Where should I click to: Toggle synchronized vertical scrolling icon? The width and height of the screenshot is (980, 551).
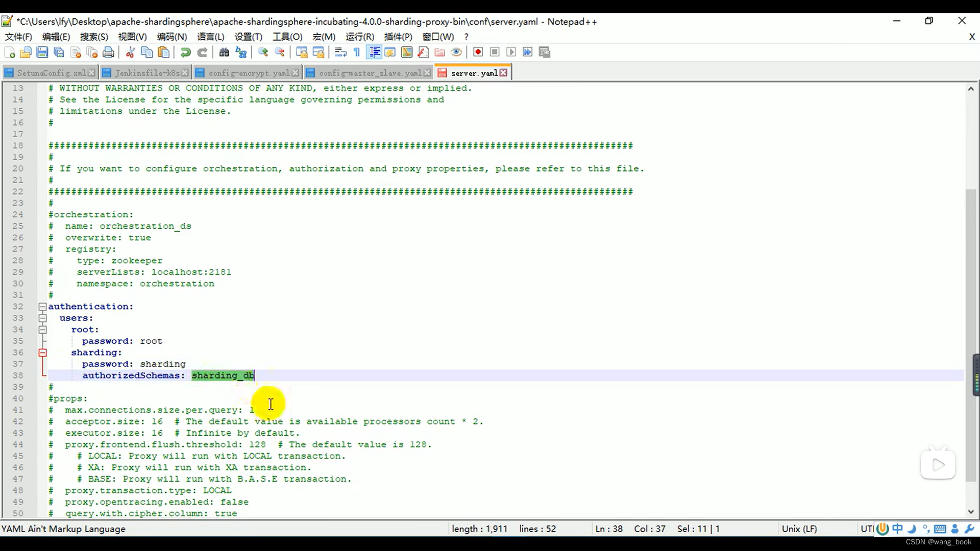302,52
